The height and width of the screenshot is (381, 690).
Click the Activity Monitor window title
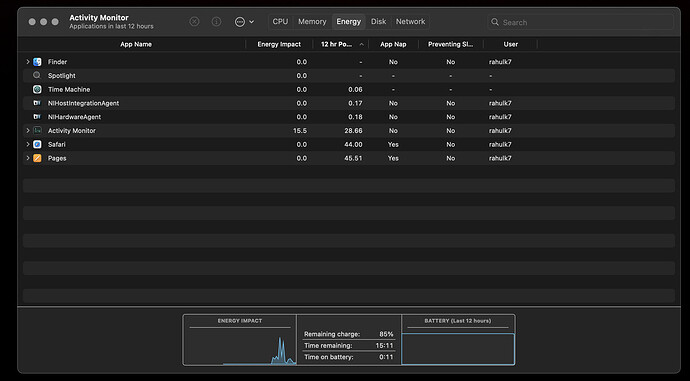coord(99,18)
